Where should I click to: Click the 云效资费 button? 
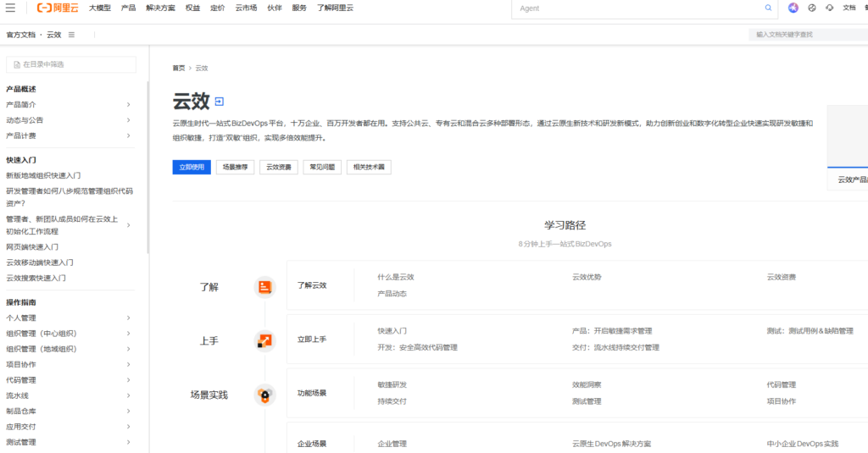[278, 167]
